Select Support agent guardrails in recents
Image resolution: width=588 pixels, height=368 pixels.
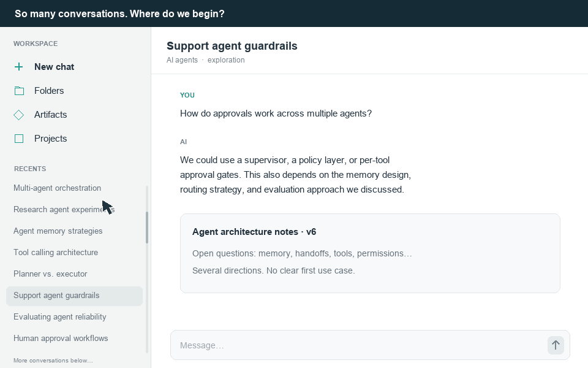click(74, 296)
